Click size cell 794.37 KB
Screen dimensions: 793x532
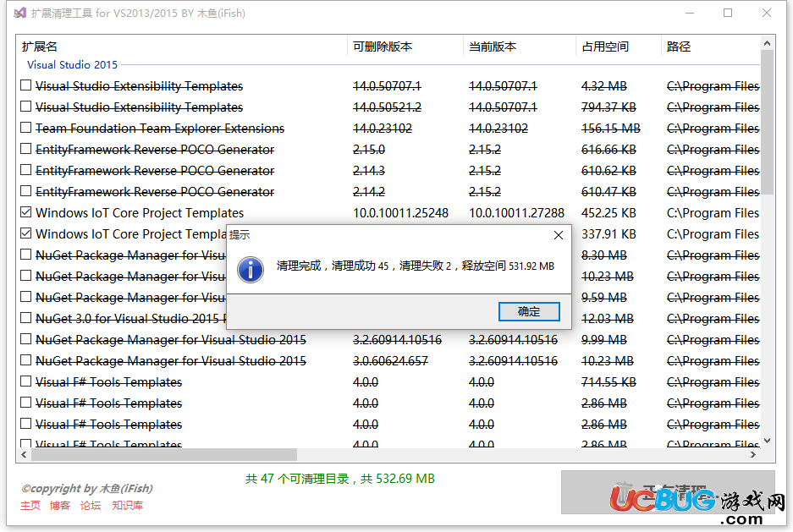(609, 107)
